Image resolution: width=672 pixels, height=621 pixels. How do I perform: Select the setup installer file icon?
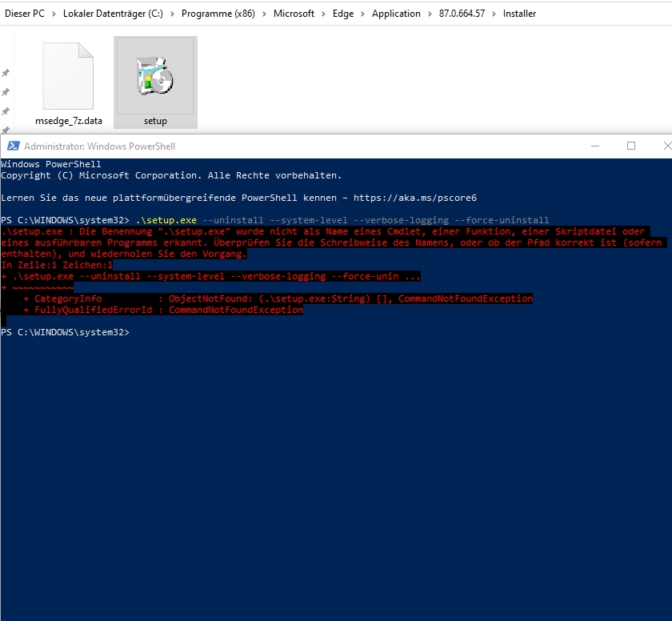click(x=155, y=76)
